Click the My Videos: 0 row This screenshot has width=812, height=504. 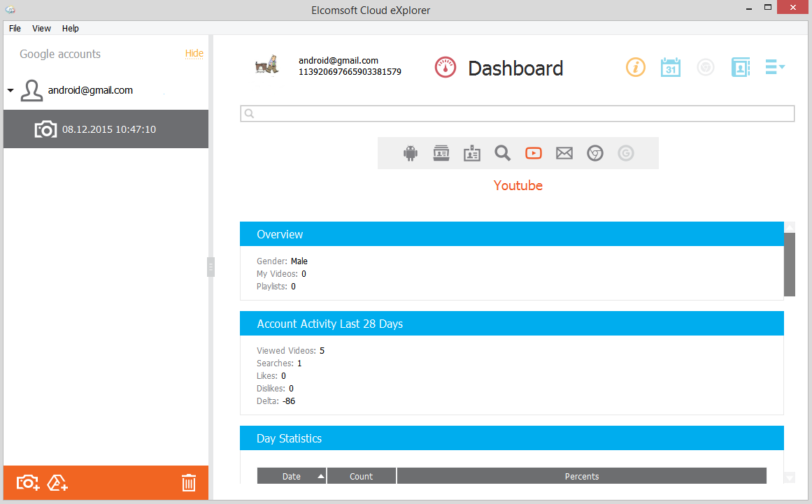tap(281, 274)
